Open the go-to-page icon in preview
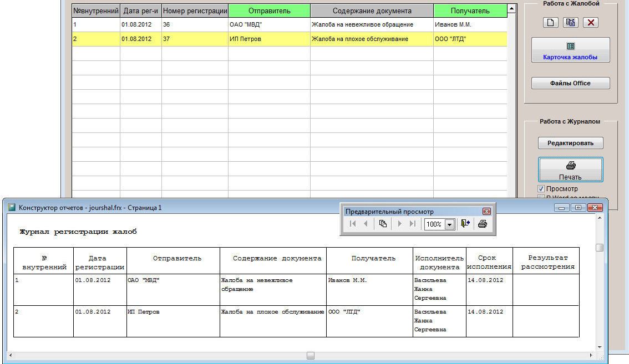The image size is (629, 364). pos(383,224)
